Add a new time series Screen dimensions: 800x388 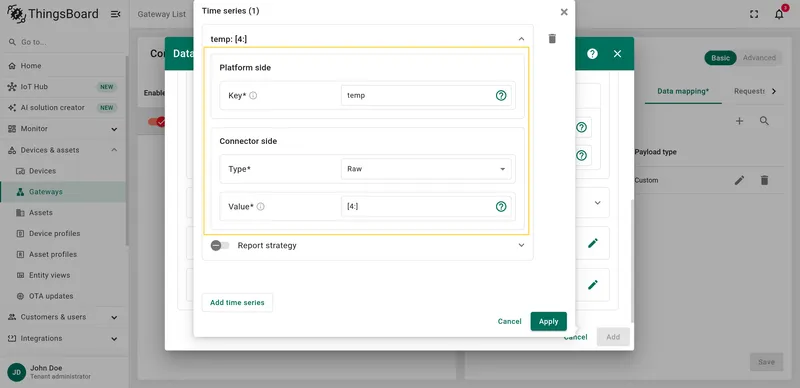click(x=237, y=302)
